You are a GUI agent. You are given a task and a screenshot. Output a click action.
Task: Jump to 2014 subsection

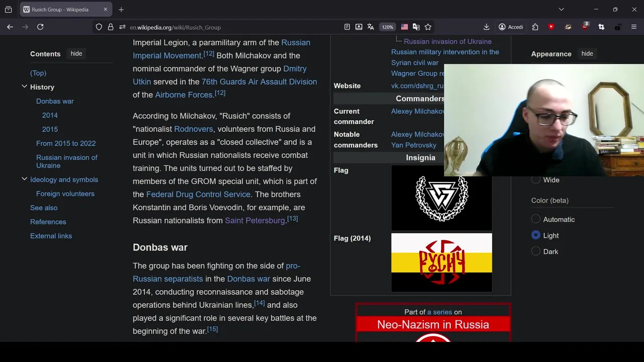(x=50, y=115)
